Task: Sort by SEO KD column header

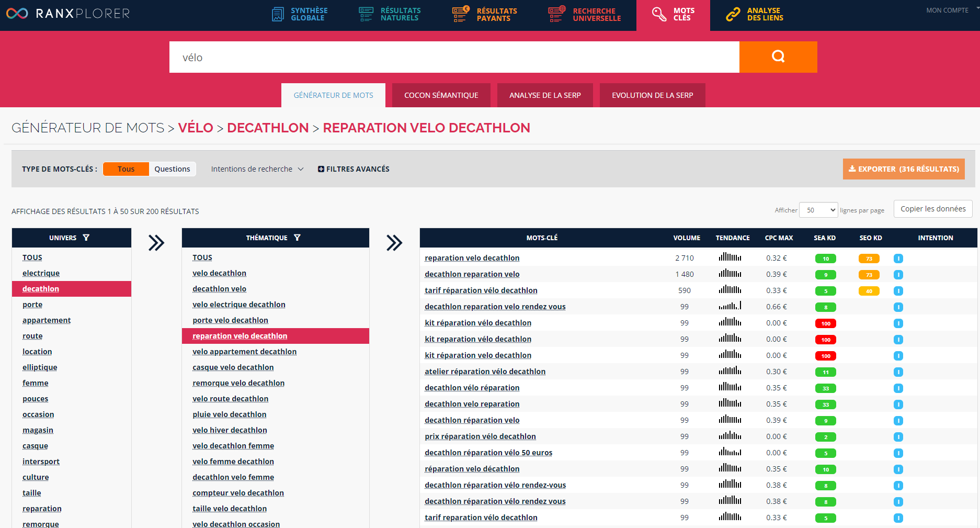Action: click(871, 238)
